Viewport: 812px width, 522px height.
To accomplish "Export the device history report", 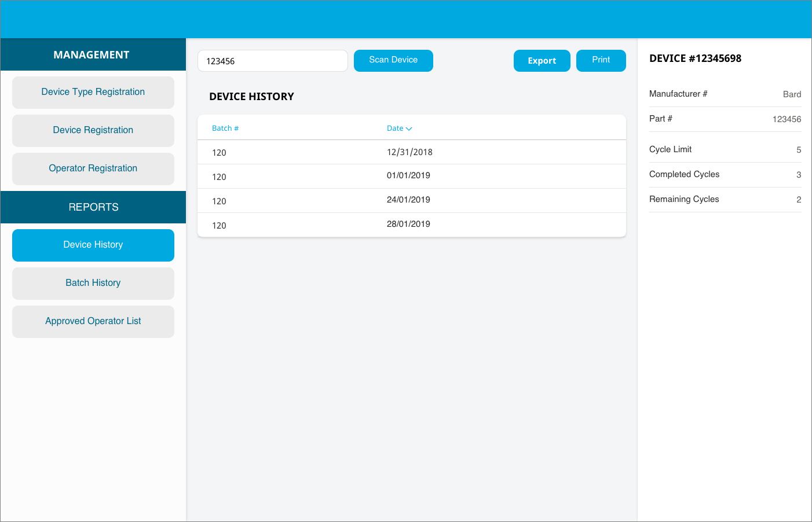I will tap(542, 60).
